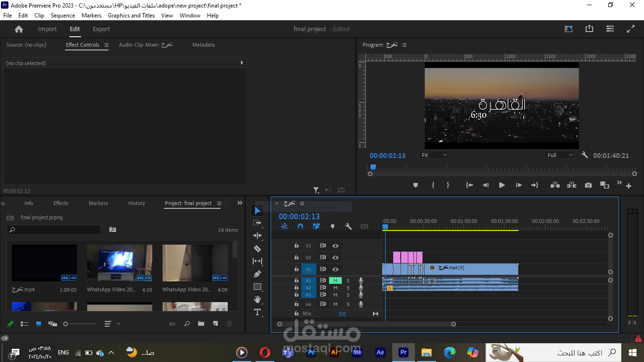The image size is (644, 362).
Task: Create a new bin in Project panel
Action: pos(201,323)
